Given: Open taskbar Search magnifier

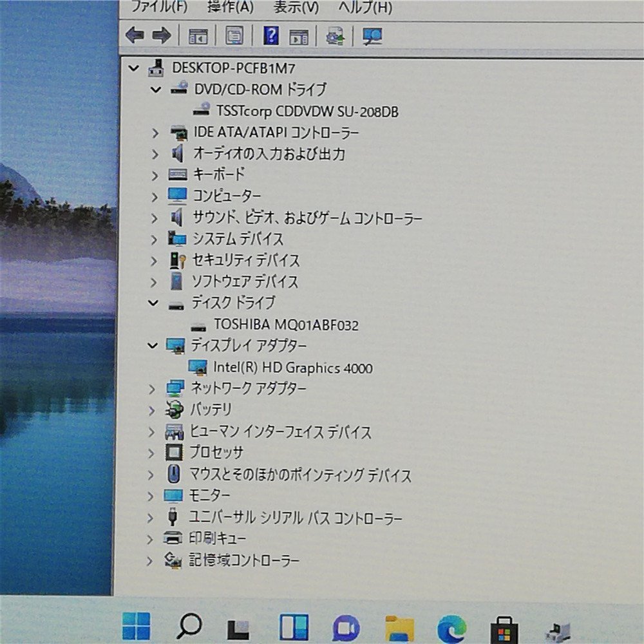Looking at the screenshot, I should coord(189,626).
